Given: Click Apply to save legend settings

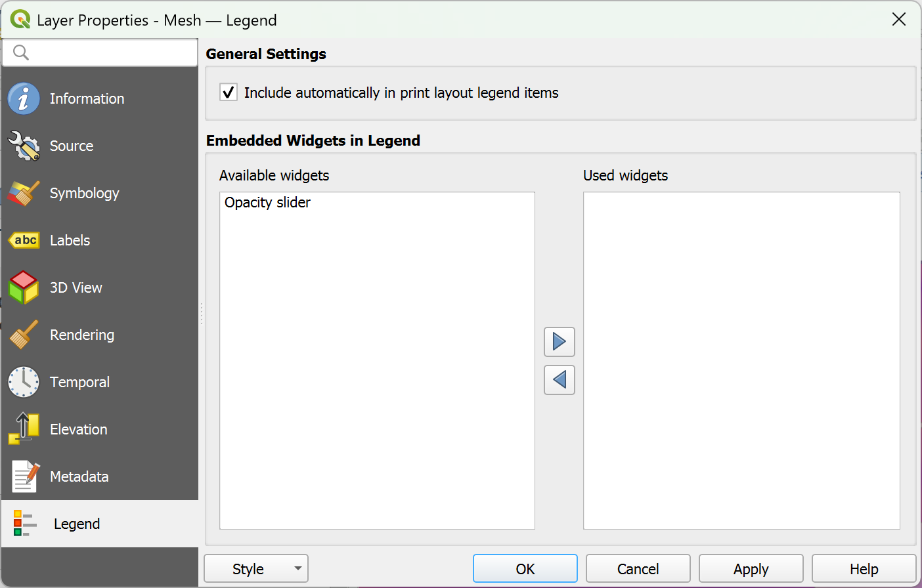Looking at the screenshot, I should pyautogui.click(x=751, y=569).
